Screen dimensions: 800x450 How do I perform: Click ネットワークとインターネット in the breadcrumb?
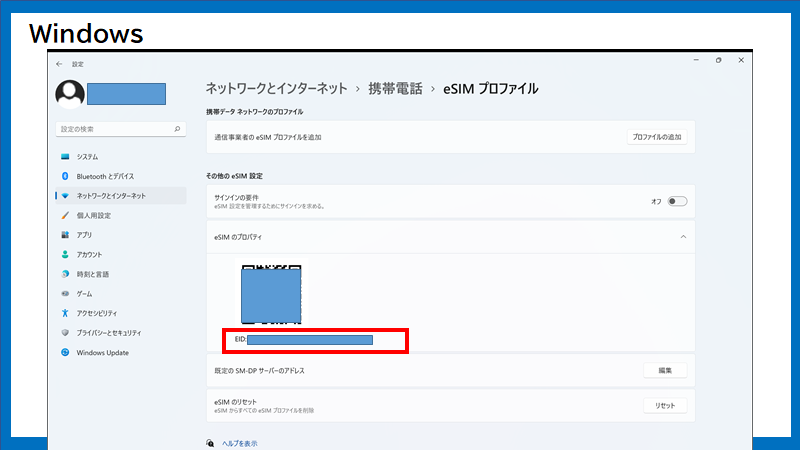276,89
